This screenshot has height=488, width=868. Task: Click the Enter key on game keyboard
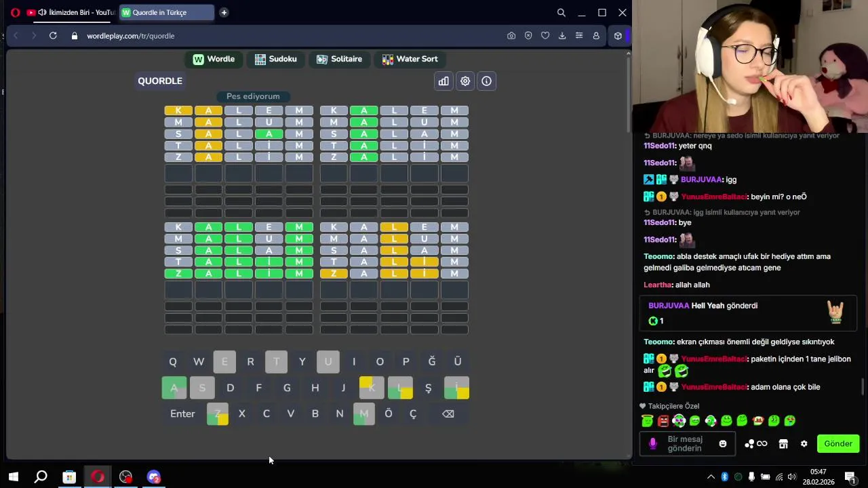click(x=182, y=413)
